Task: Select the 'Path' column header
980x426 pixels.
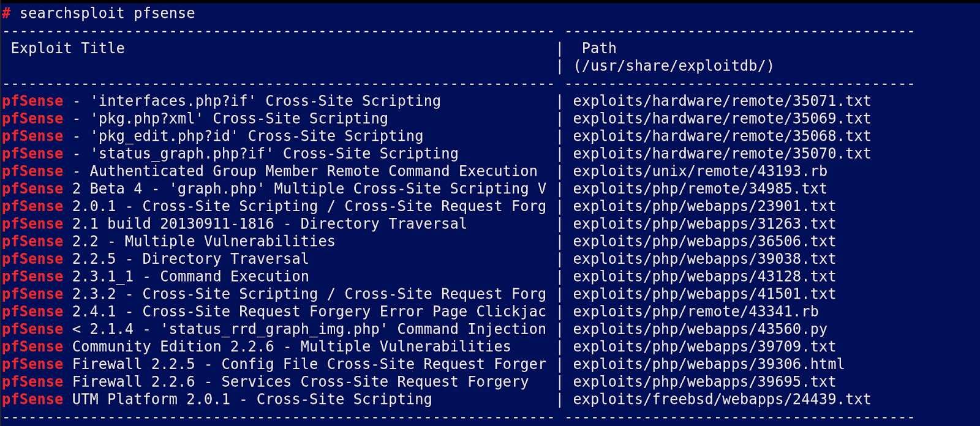Action: 599,48
